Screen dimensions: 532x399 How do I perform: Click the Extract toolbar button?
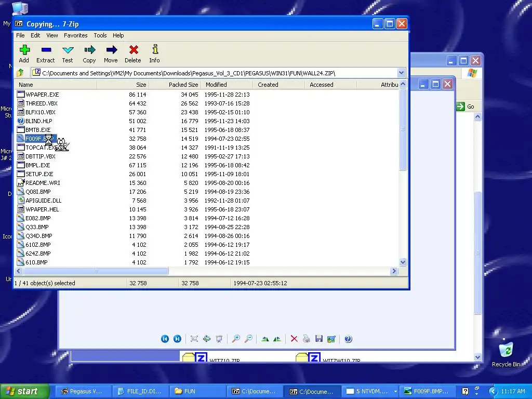point(46,54)
